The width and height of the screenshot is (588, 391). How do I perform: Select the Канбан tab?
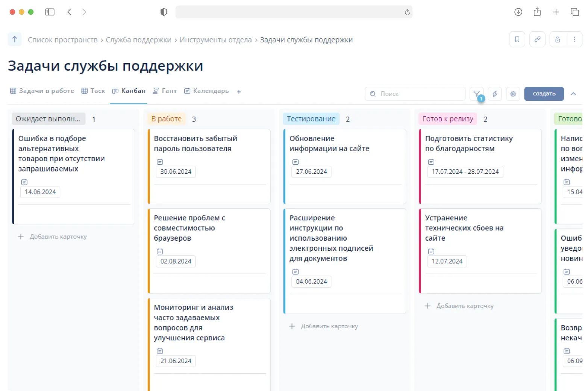pos(129,91)
